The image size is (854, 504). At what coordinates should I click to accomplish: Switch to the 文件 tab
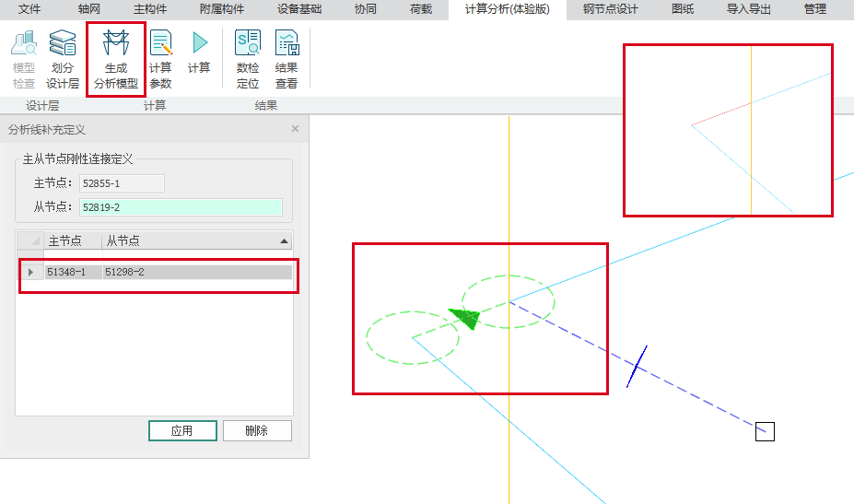pyautogui.click(x=30, y=9)
